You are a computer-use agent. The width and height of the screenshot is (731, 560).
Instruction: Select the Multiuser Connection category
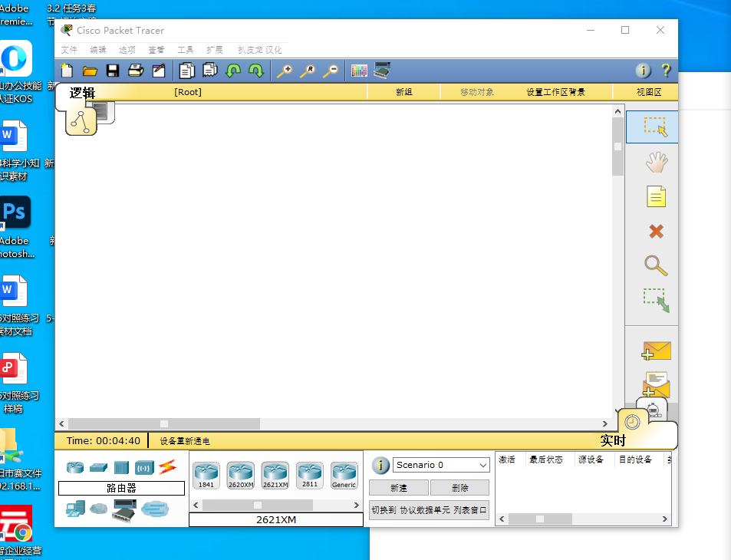point(155,509)
